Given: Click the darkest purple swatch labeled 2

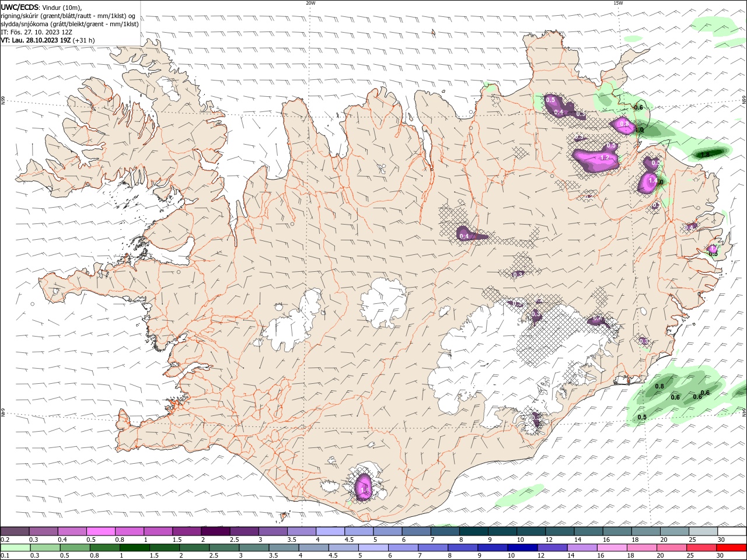Looking at the screenshot, I should (x=215, y=531).
